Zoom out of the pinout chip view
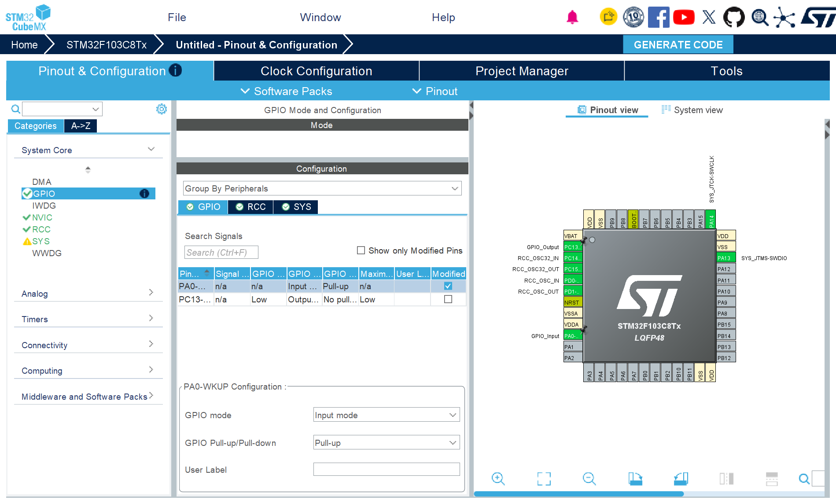Viewport: 836px width, 504px height. tap(589, 478)
